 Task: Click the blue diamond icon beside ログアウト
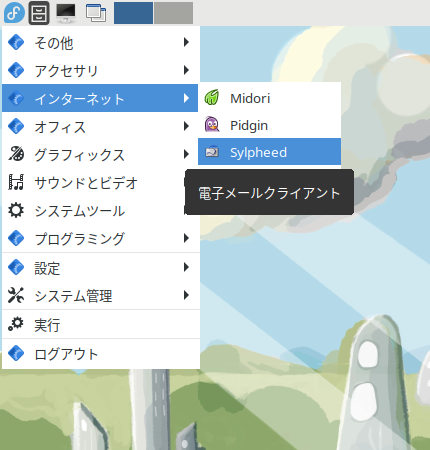point(16,353)
